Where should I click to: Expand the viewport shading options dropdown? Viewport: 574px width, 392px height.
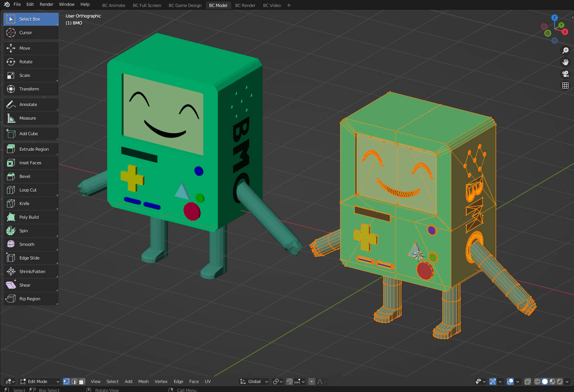[567, 382]
